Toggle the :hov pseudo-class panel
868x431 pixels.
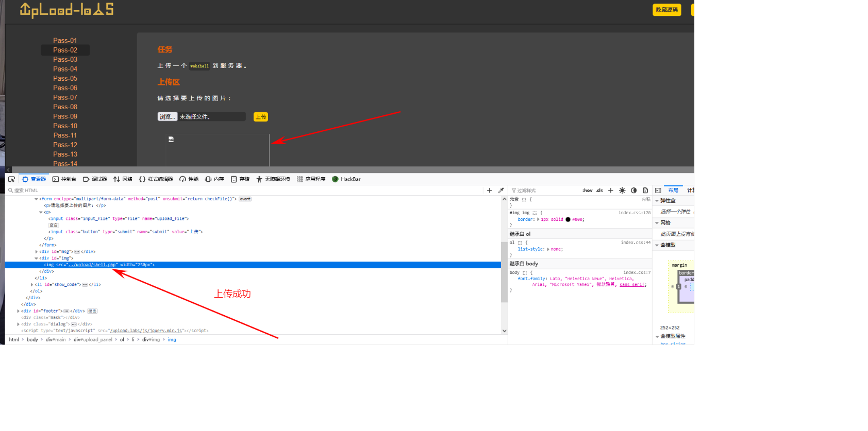click(x=588, y=191)
